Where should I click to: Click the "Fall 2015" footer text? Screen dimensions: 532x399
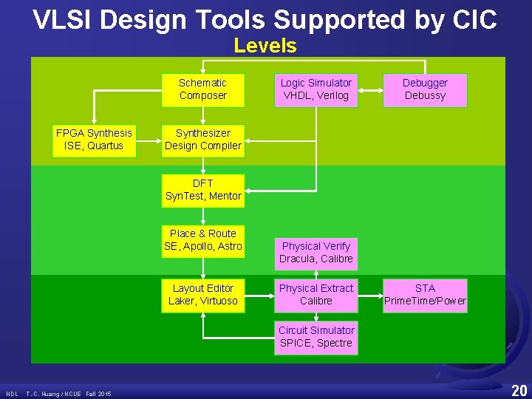click(x=98, y=394)
